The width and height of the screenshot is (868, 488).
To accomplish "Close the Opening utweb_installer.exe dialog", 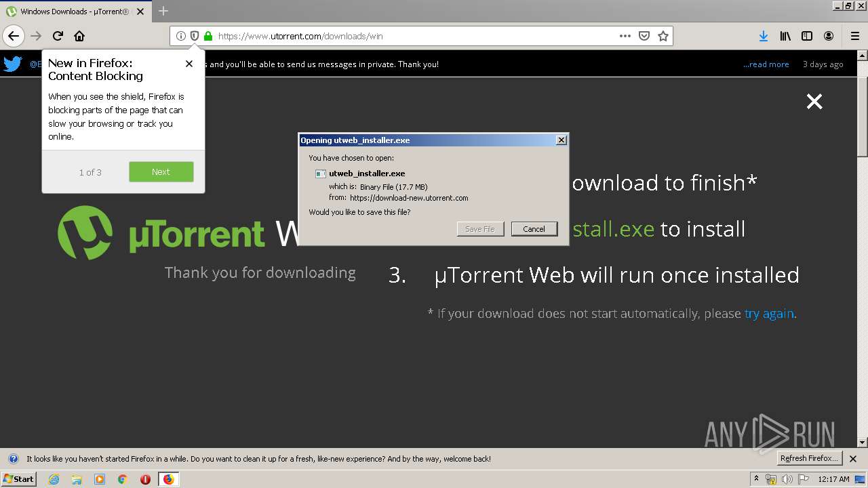I will point(561,140).
